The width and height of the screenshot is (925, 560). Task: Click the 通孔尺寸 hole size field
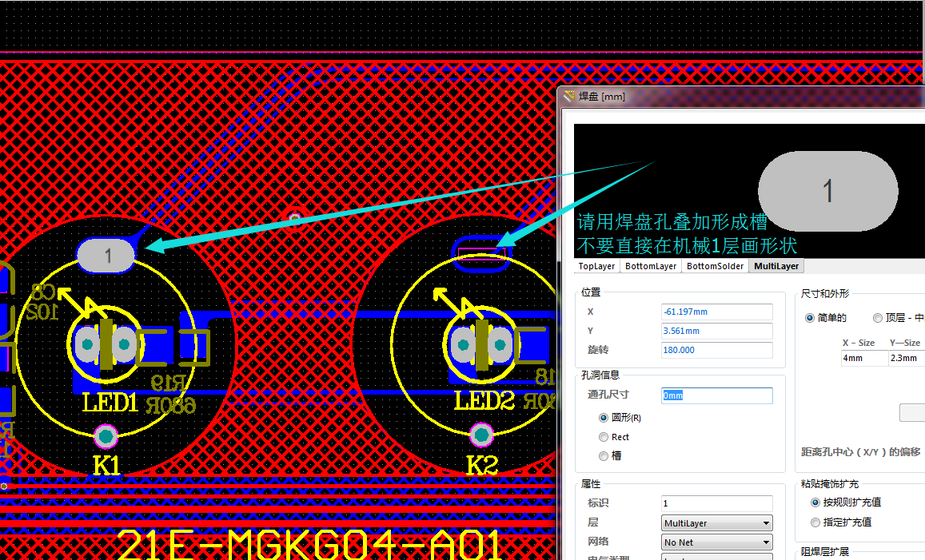(716, 395)
